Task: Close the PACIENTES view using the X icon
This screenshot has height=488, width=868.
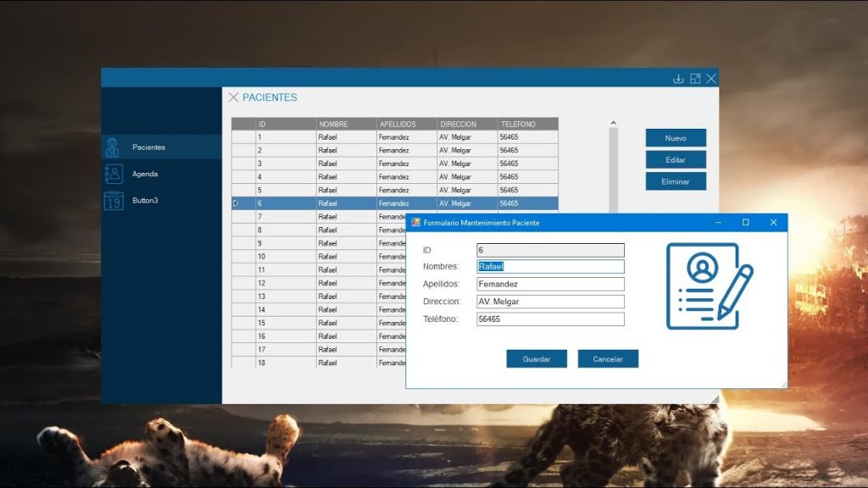Action: (x=234, y=97)
